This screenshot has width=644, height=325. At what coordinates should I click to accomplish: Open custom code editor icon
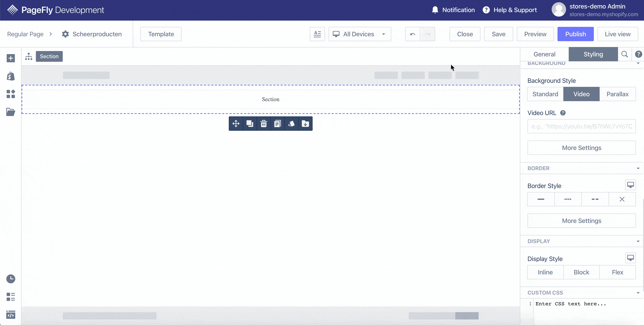pyautogui.click(x=11, y=314)
